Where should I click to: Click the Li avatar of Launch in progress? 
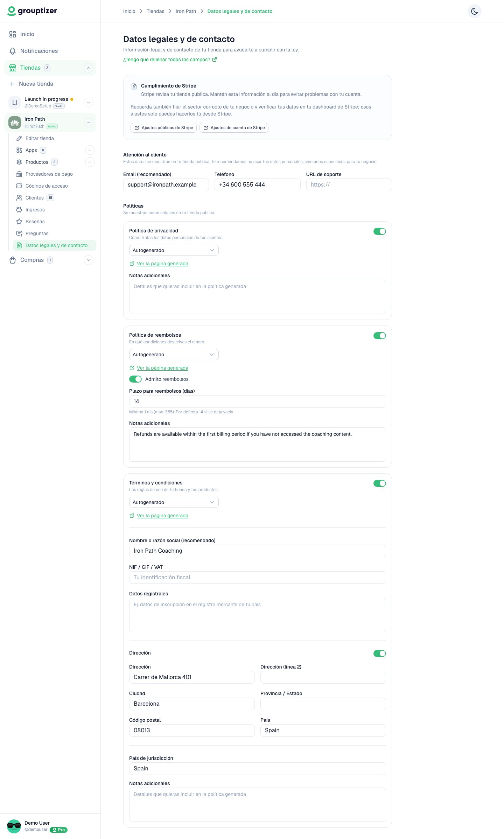[x=15, y=103]
